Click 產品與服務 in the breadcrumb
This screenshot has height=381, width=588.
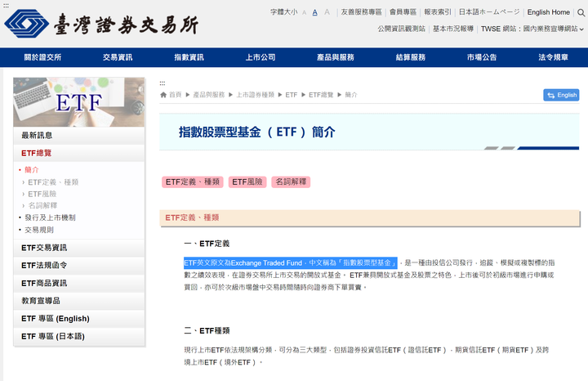[208, 95]
